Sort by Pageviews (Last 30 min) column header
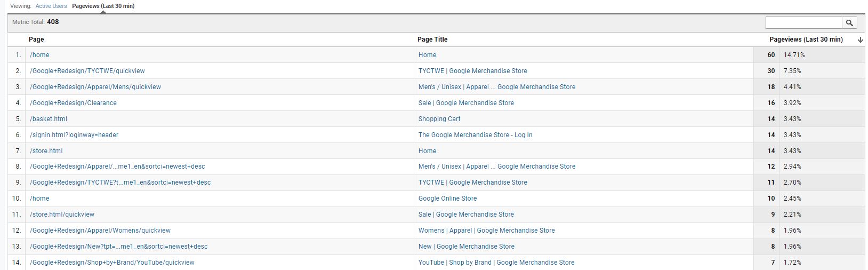 [806, 39]
